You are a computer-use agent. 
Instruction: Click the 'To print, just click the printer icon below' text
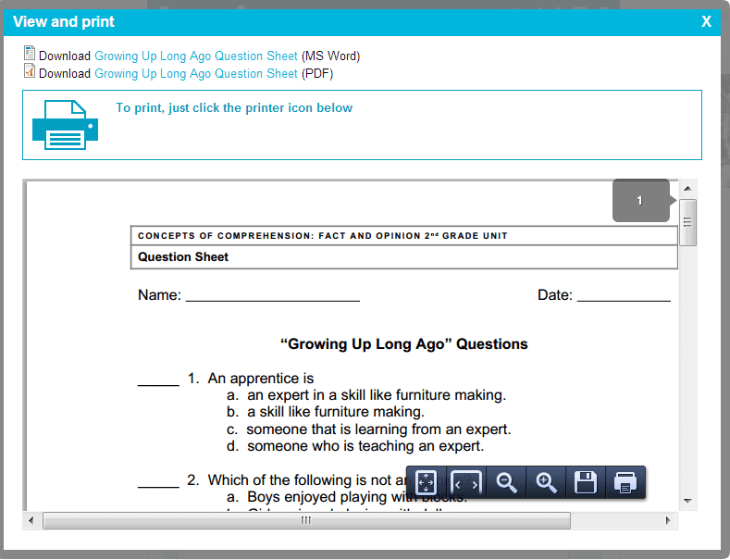234,107
